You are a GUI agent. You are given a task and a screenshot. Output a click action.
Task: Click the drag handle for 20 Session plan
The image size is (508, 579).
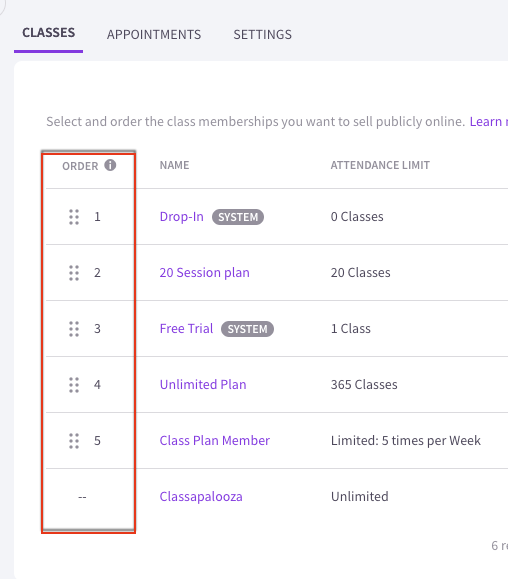74,273
